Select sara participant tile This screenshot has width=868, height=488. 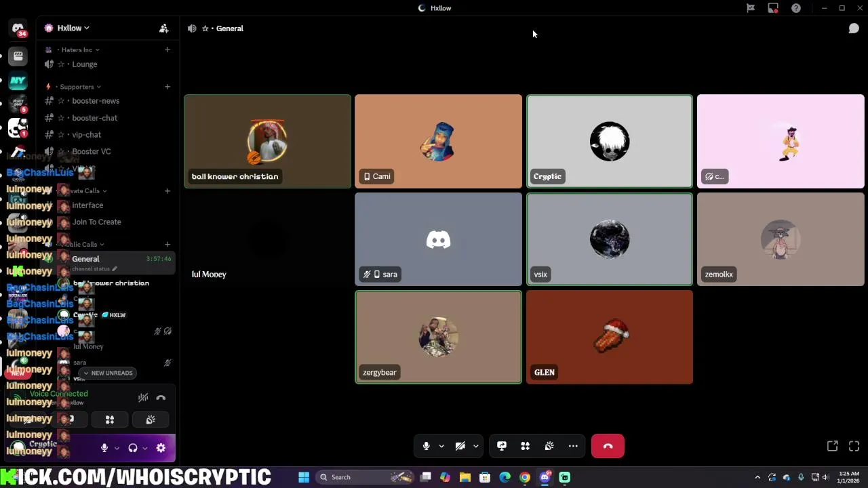[438, 239]
